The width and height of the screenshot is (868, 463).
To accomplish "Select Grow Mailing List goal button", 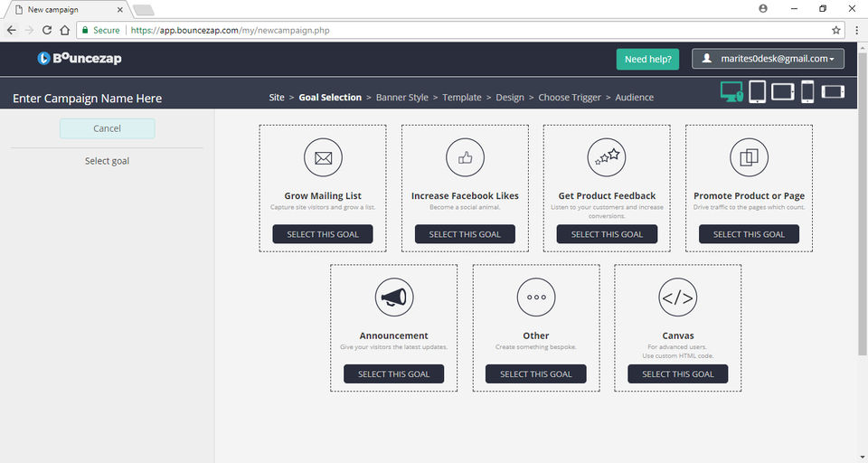I will tap(323, 234).
